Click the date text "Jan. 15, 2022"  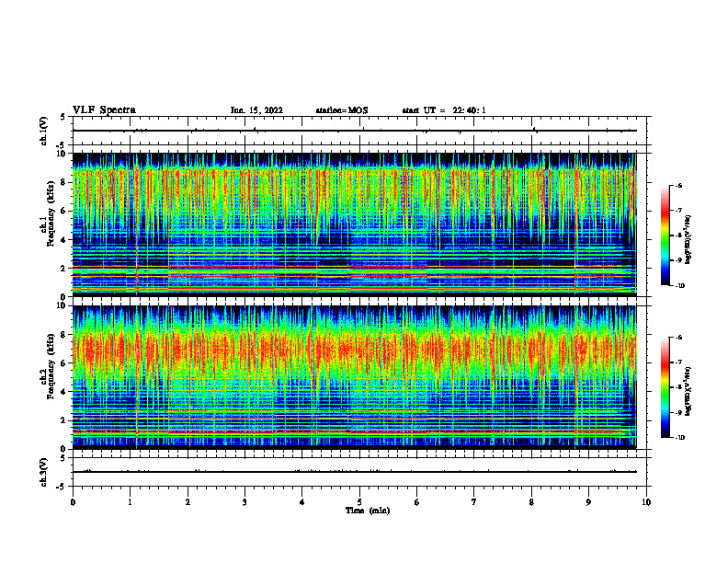coord(256,110)
